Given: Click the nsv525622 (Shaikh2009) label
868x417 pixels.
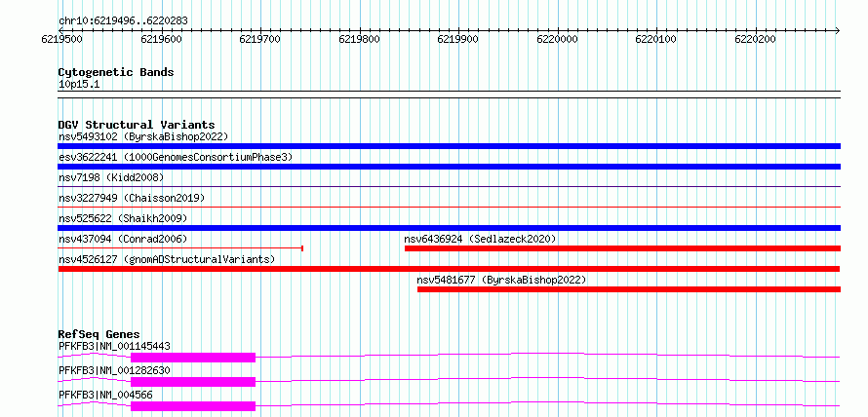Looking at the screenshot, I should [x=123, y=218].
